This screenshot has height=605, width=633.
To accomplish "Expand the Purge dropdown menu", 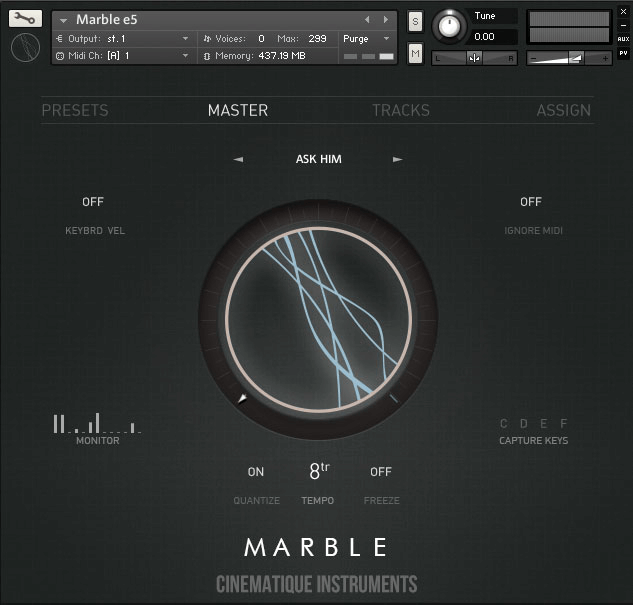I will [x=367, y=39].
